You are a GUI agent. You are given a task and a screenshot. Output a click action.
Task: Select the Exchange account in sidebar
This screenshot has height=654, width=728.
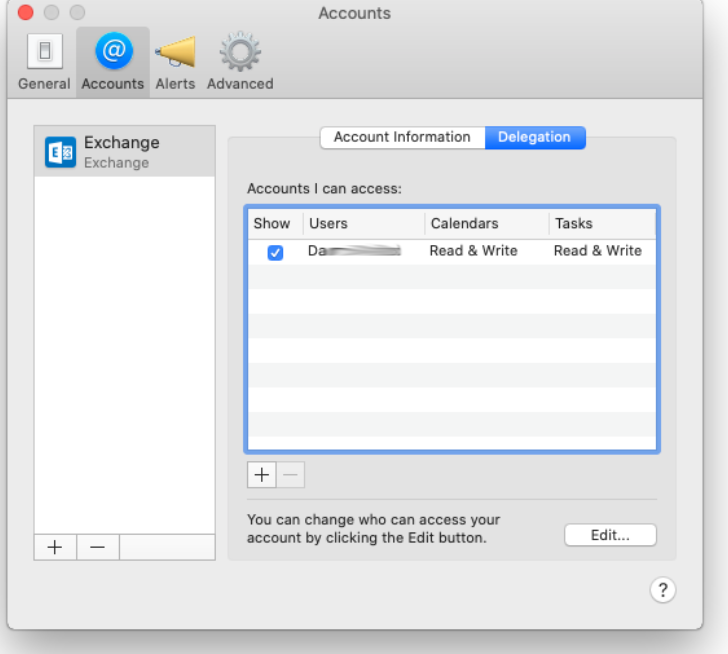pos(124,151)
